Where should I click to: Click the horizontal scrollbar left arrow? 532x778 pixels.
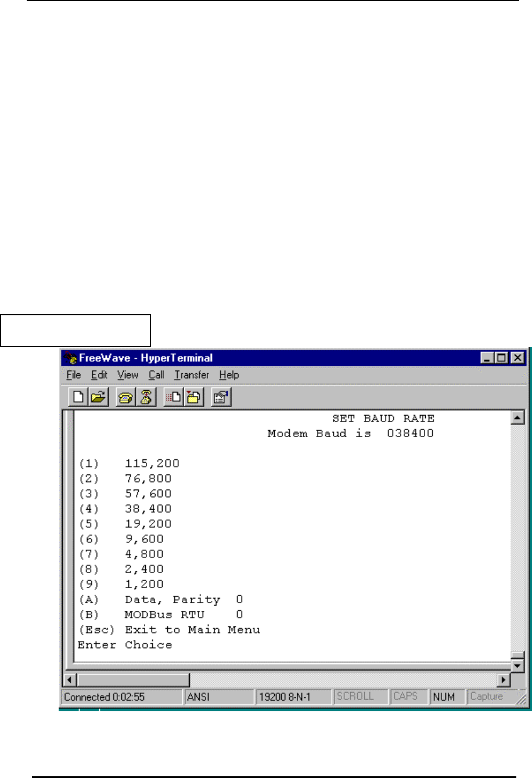pyautogui.click(x=70, y=679)
